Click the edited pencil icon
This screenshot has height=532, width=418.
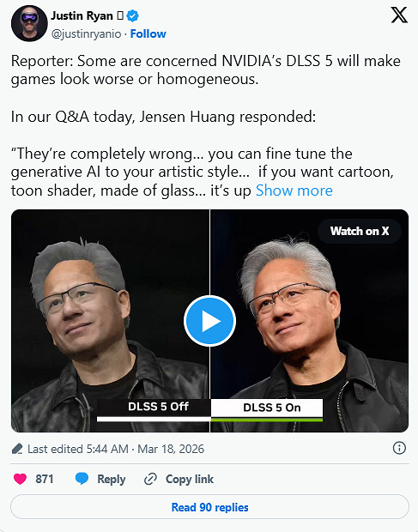click(x=17, y=449)
